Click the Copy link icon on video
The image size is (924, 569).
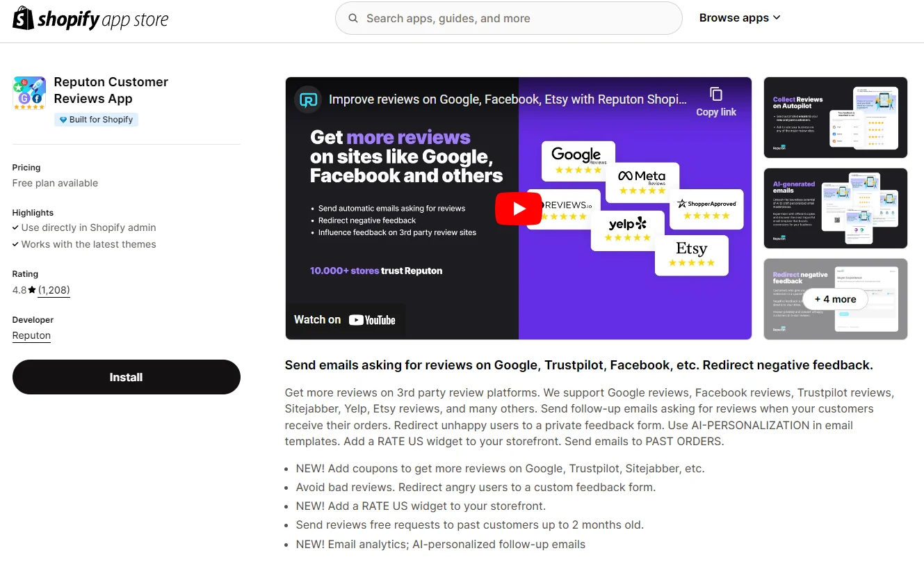click(716, 95)
